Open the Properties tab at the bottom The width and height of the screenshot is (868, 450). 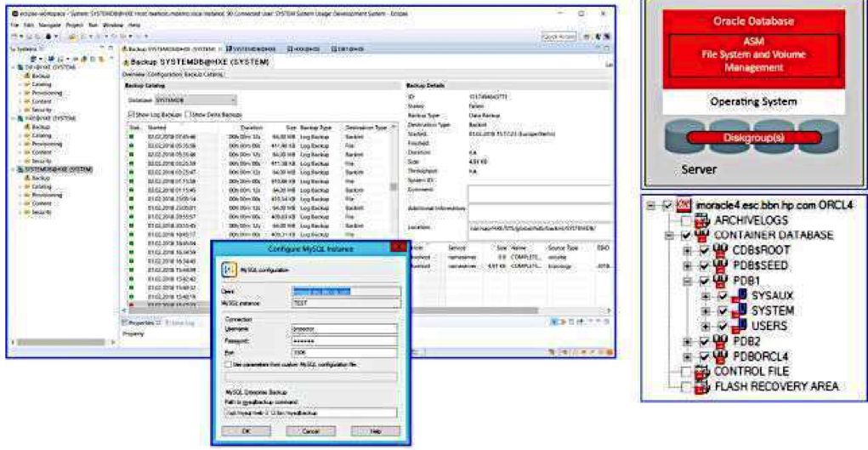[139, 322]
